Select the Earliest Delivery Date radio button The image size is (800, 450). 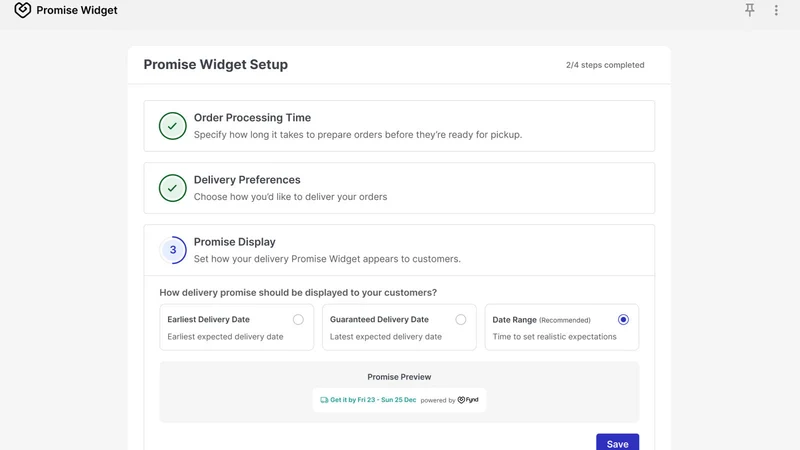(x=298, y=319)
